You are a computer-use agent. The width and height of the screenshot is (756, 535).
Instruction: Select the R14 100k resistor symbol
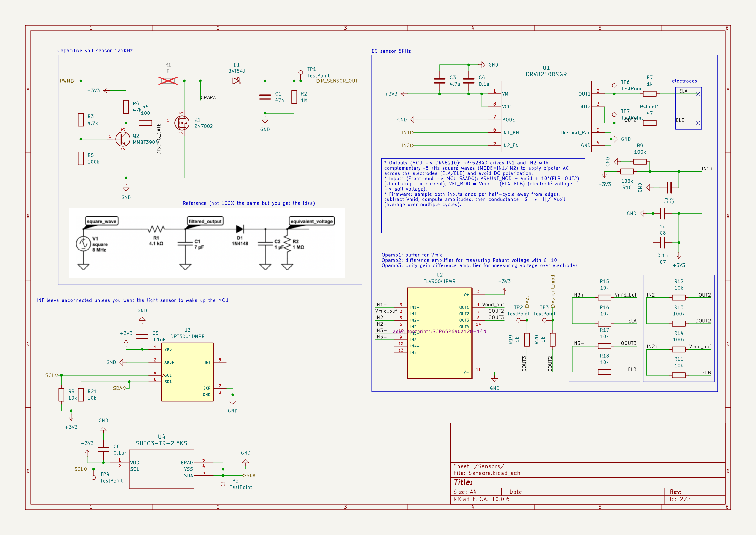[678, 349]
